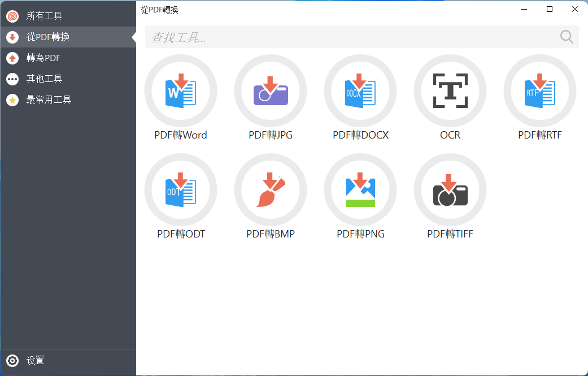The image size is (588, 376).
Task: Launch the OCR tool
Action: click(x=450, y=90)
